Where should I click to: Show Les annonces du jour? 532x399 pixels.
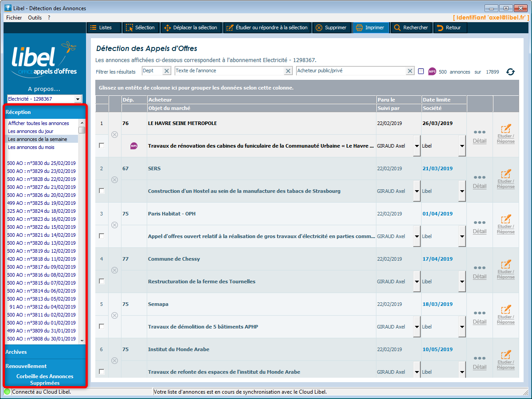[31, 131]
